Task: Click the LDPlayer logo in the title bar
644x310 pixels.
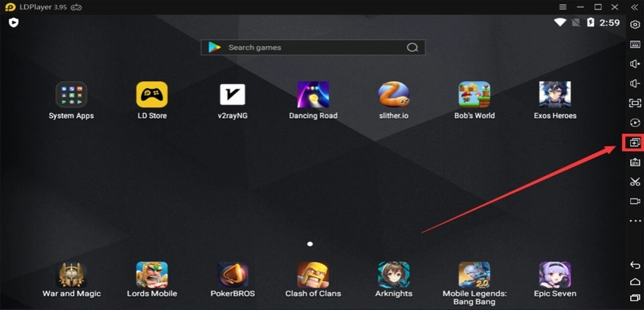Action: coord(10,8)
